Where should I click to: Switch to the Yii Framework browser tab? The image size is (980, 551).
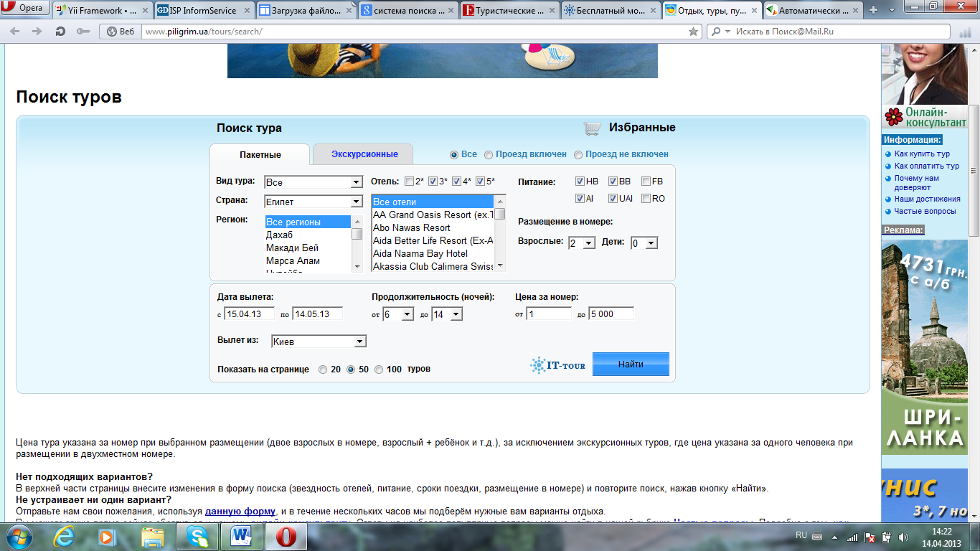[102, 11]
